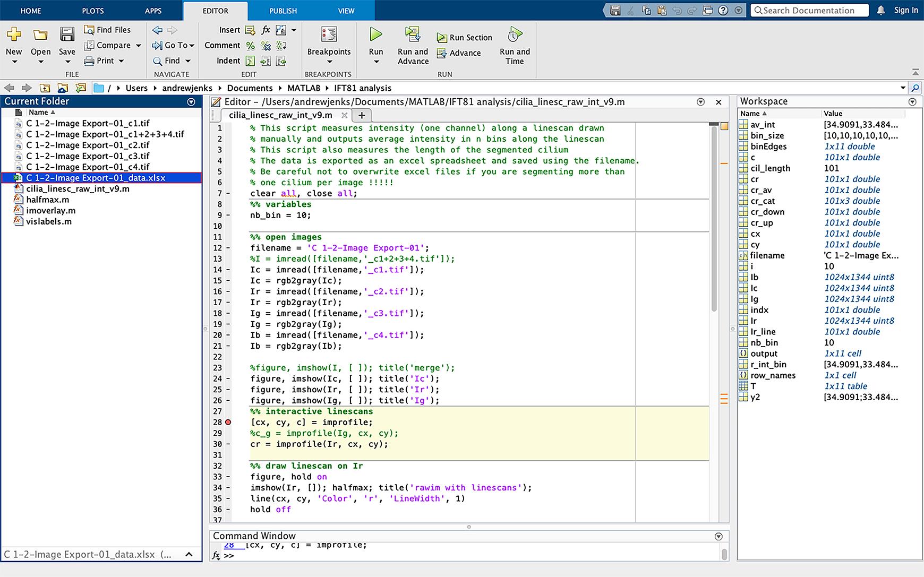
Task: Click the increase indent icon
Action: point(266,61)
